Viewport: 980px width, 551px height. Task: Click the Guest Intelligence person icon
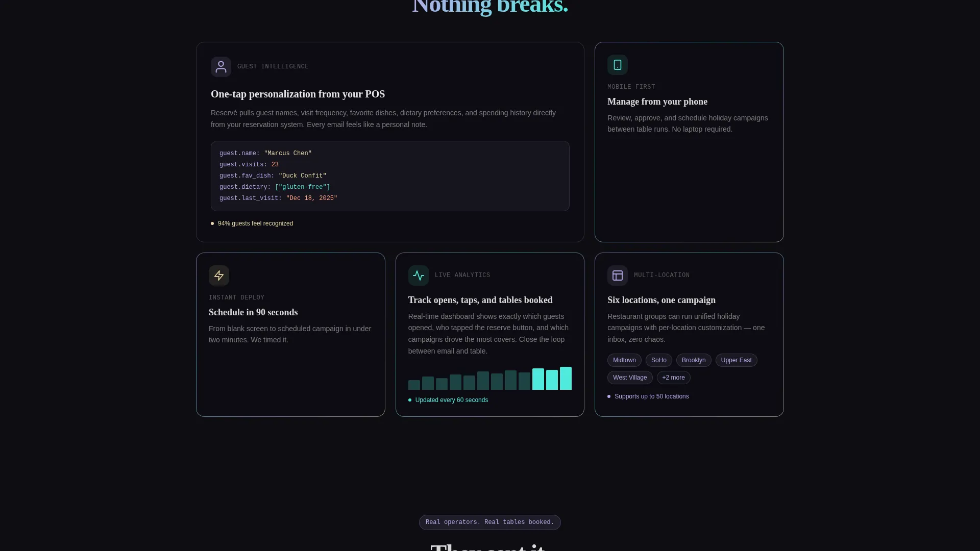pyautogui.click(x=221, y=67)
